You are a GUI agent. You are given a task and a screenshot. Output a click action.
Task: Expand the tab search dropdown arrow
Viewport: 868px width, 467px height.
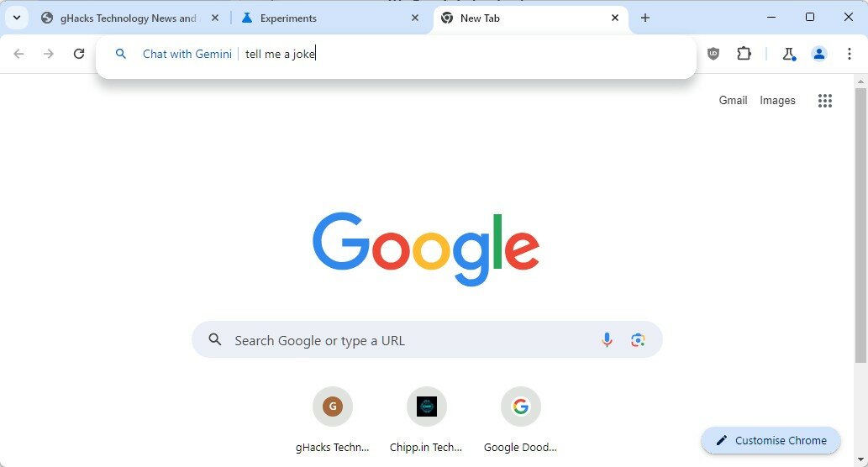(x=17, y=18)
